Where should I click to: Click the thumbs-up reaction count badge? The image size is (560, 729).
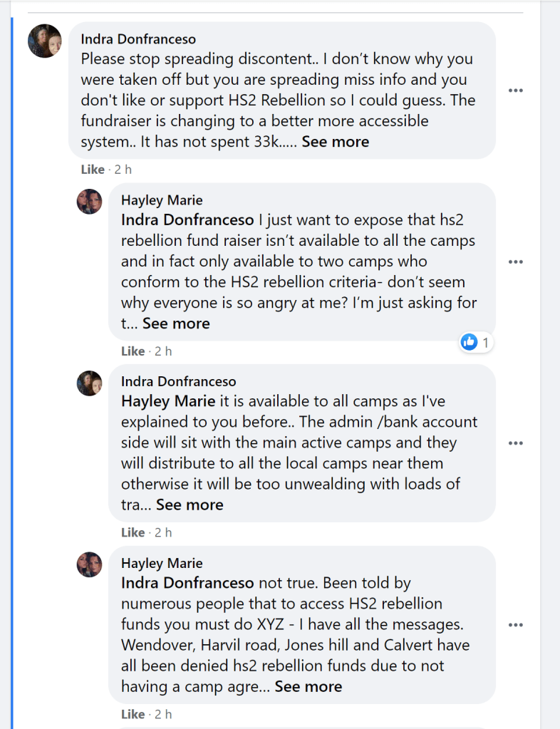click(475, 343)
